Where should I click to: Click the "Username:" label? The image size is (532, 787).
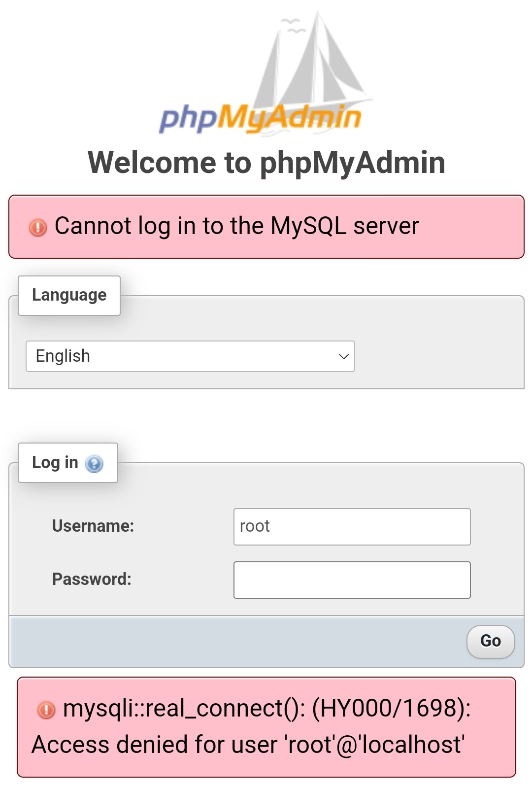pos(93,526)
